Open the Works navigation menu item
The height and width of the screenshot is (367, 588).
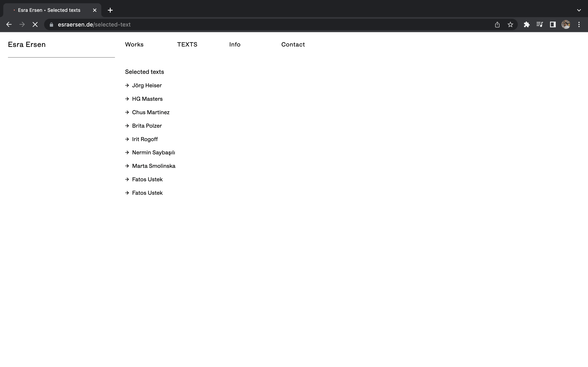point(134,44)
